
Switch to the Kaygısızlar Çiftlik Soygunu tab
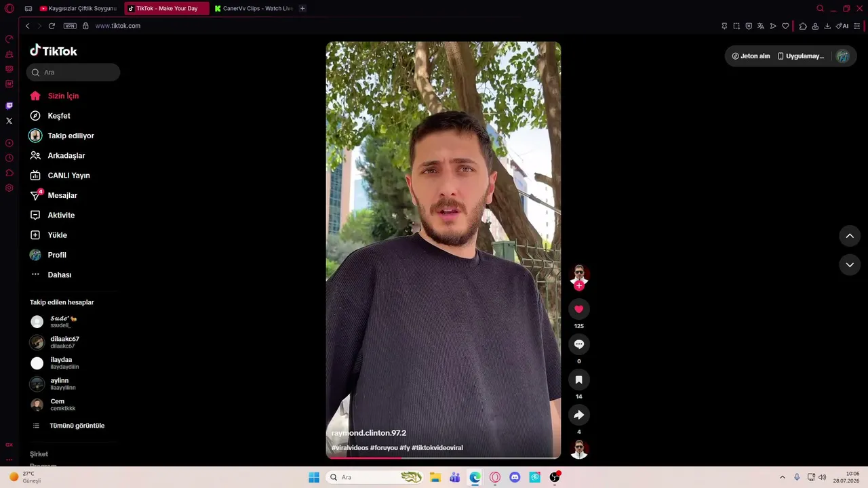pyautogui.click(x=79, y=8)
